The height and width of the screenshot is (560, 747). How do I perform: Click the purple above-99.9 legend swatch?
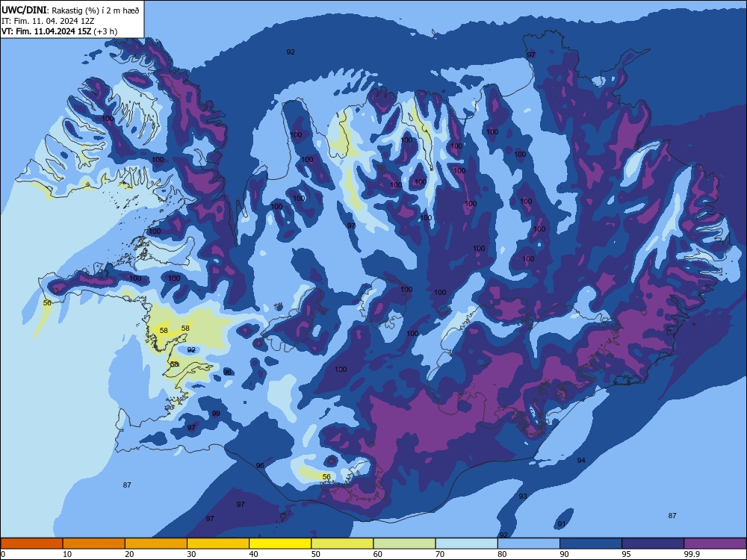pos(715,544)
